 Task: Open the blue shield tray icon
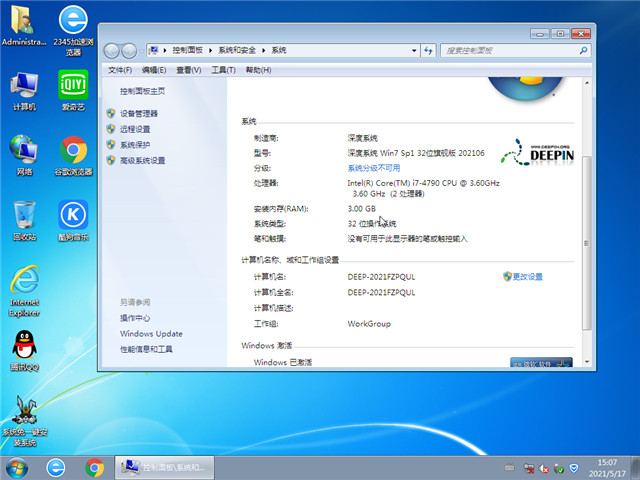pyautogui.click(x=574, y=468)
